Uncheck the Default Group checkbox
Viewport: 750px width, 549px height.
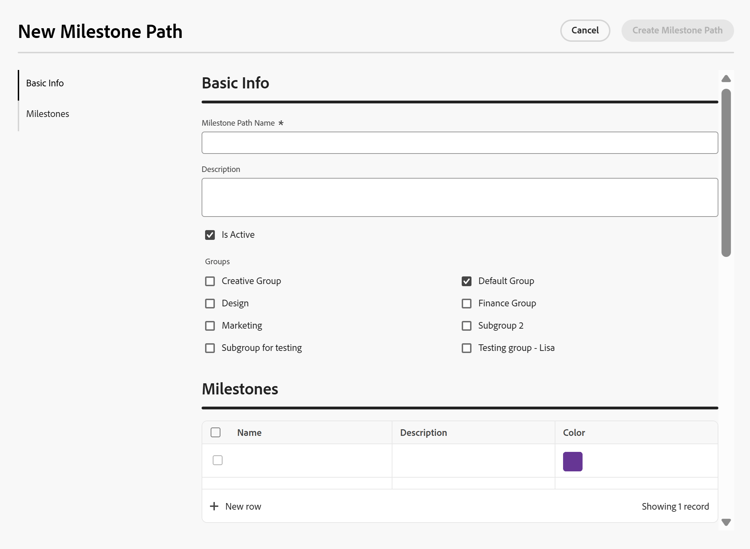[466, 281]
